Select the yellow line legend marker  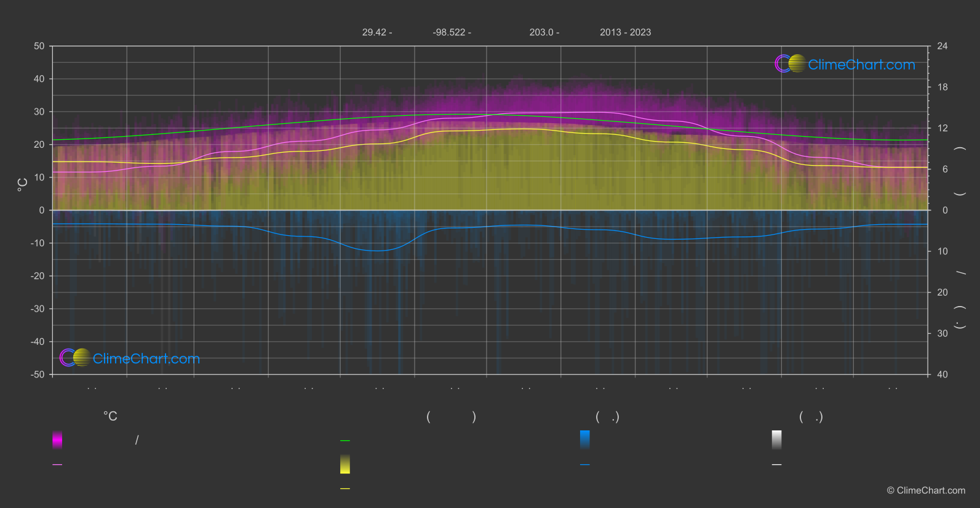(x=345, y=489)
